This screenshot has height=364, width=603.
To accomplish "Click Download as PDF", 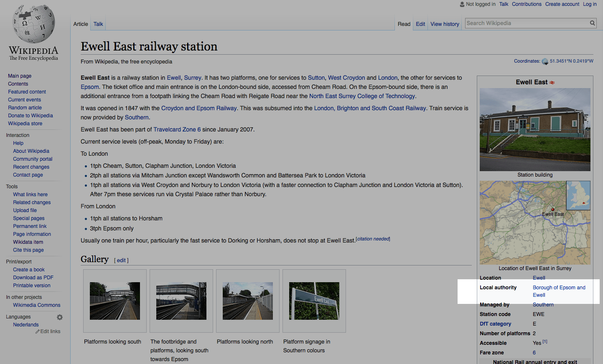I will tap(33, 278).
